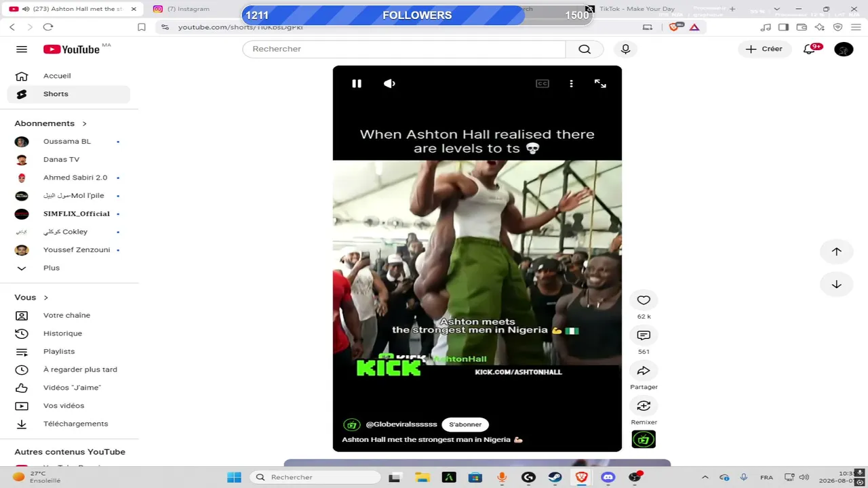
Task: Open the SIMFLIX_Official subscription
Action: [68, 213]
